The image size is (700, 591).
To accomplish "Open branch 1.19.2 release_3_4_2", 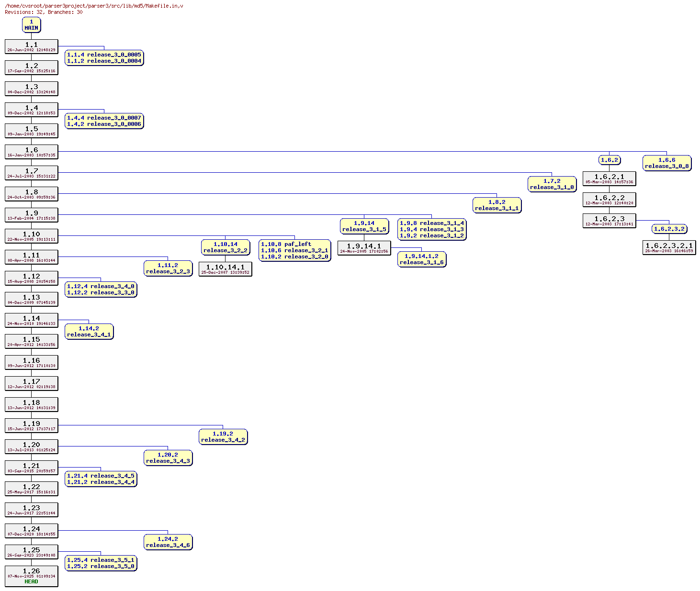I will pyautogui.click(x=223, y=437).
